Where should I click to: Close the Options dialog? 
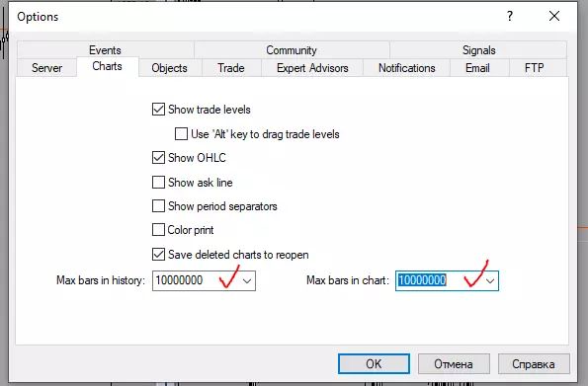(x=554, y=16)
